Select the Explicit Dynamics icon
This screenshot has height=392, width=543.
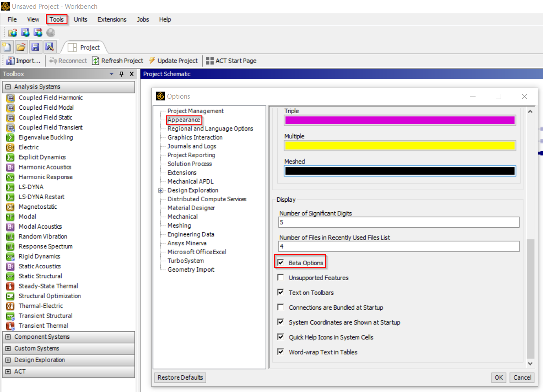(x=11, y=157)
